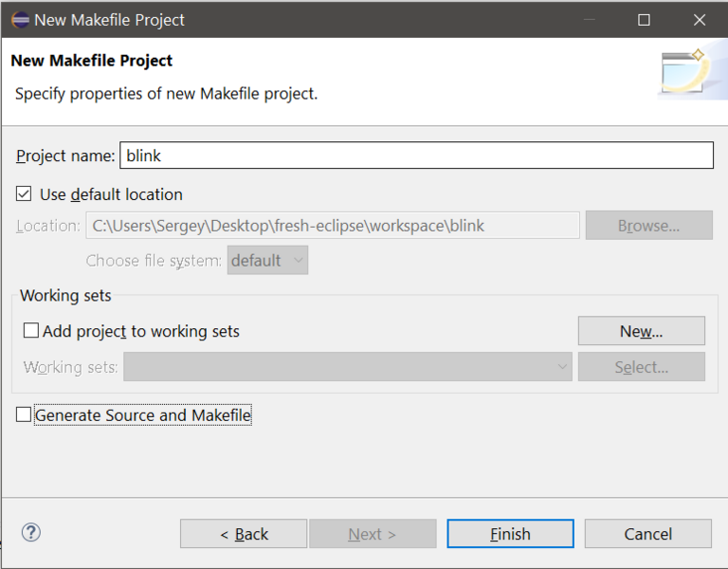Finish creating the Makefile project
Viewport: 728px width, 569px height.
[510, 534]
